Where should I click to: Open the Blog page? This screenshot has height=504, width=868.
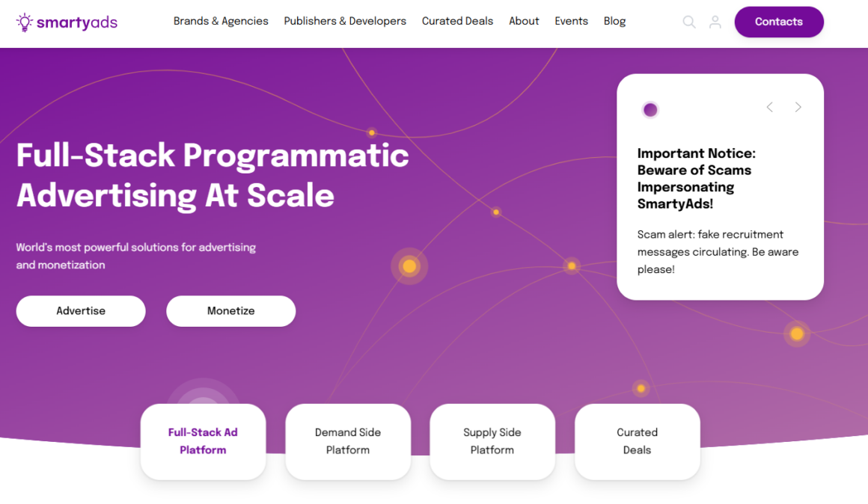tap(614, 21)
